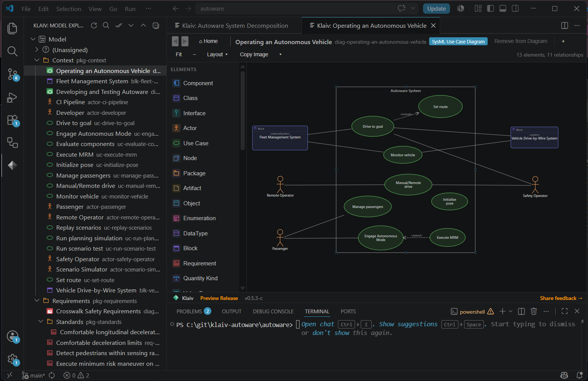Click the diagram back navigation arrow
The height and width of the screenshot is (381, 588).
pos(175,41)
